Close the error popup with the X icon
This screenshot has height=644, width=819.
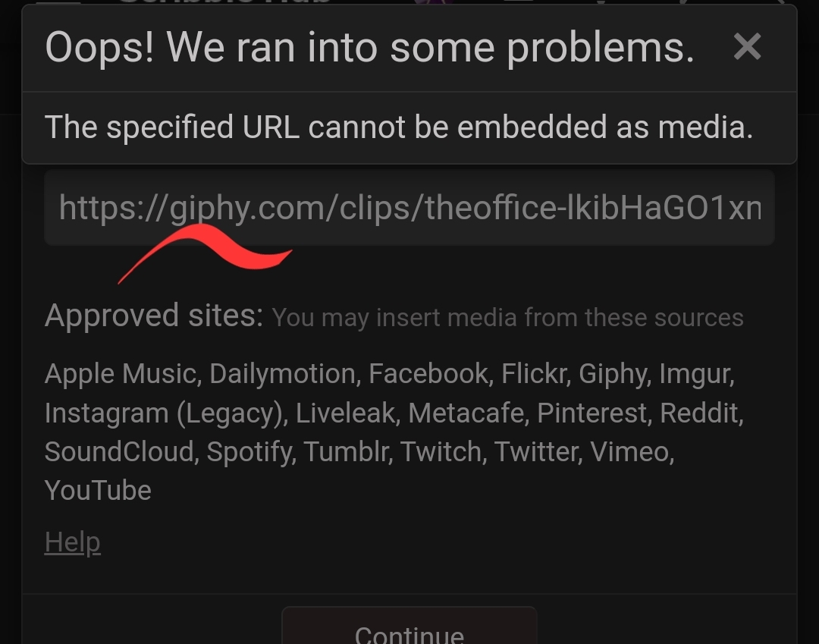tap(747, 46)
